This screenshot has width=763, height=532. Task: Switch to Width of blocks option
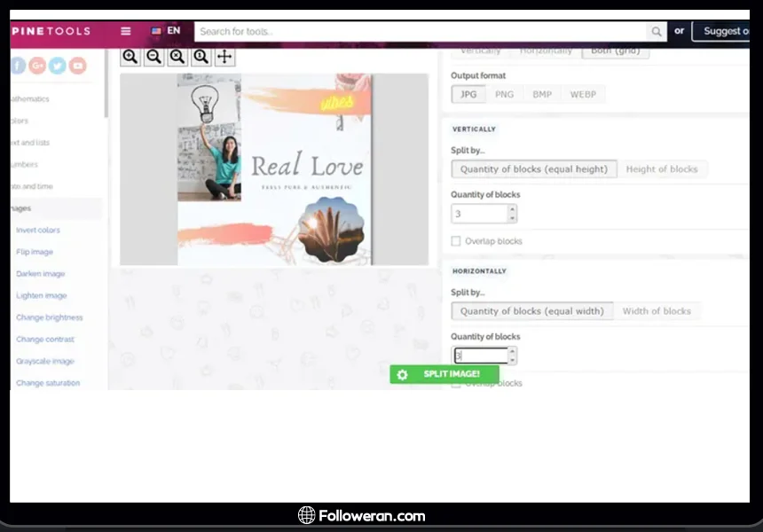(657, 311)
